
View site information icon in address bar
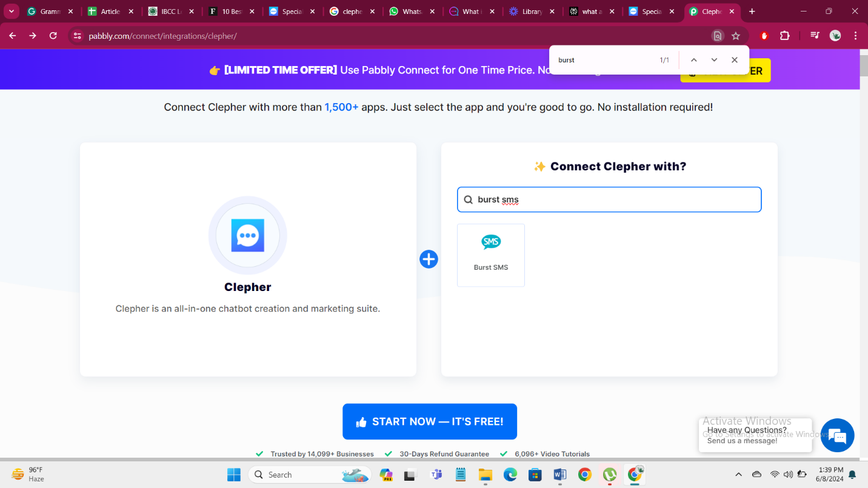(x=77, y=36)
